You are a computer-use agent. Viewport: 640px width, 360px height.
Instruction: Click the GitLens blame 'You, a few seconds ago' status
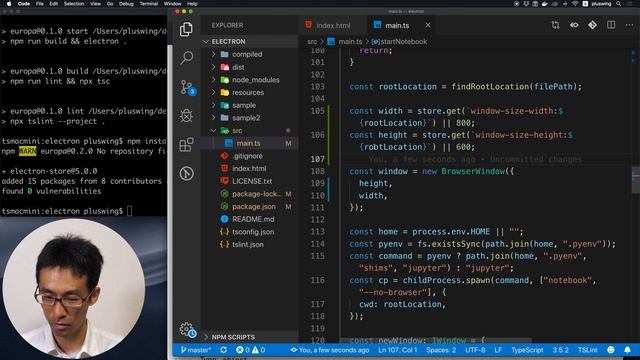pyautogui.click(x=330, y=350)
